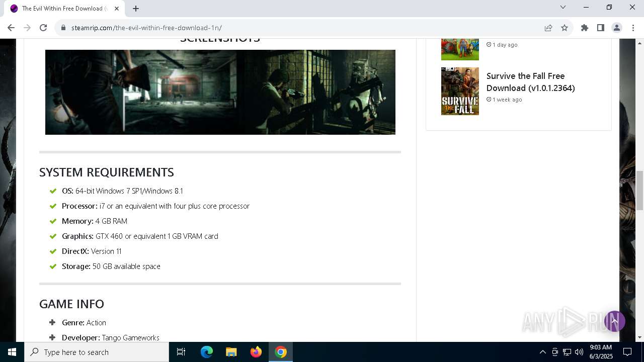Image resolution: width=644 pixels, height=362 pixels.
Task: Click the browser forward arrow
Action: [27, 28]
